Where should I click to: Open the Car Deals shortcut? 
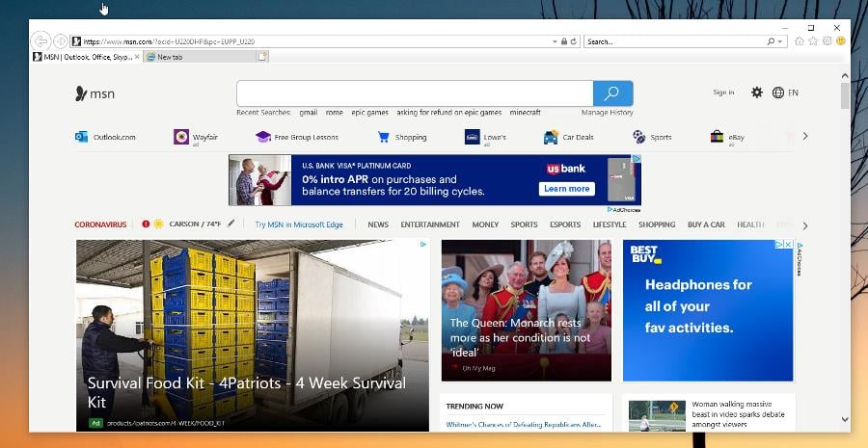tap(569, 137)
